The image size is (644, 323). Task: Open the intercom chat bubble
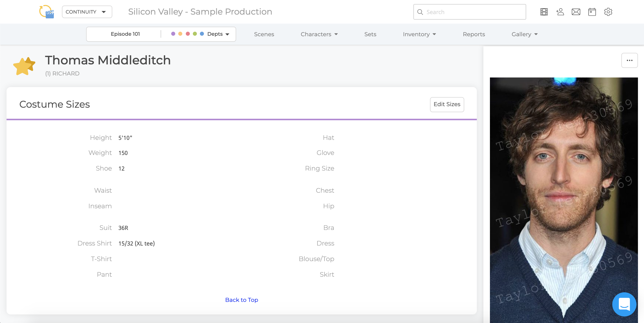pyautogui.click(x=624, y=304)
